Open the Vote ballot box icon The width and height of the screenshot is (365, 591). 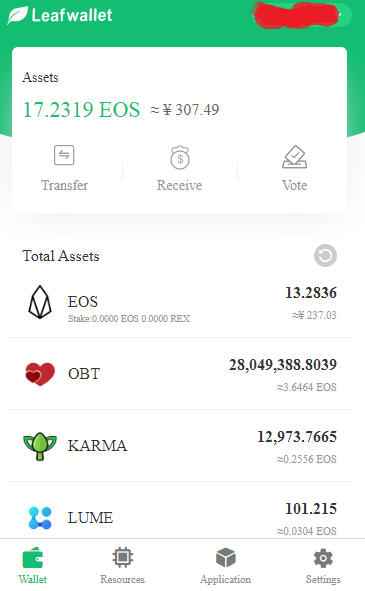[294, 157]
